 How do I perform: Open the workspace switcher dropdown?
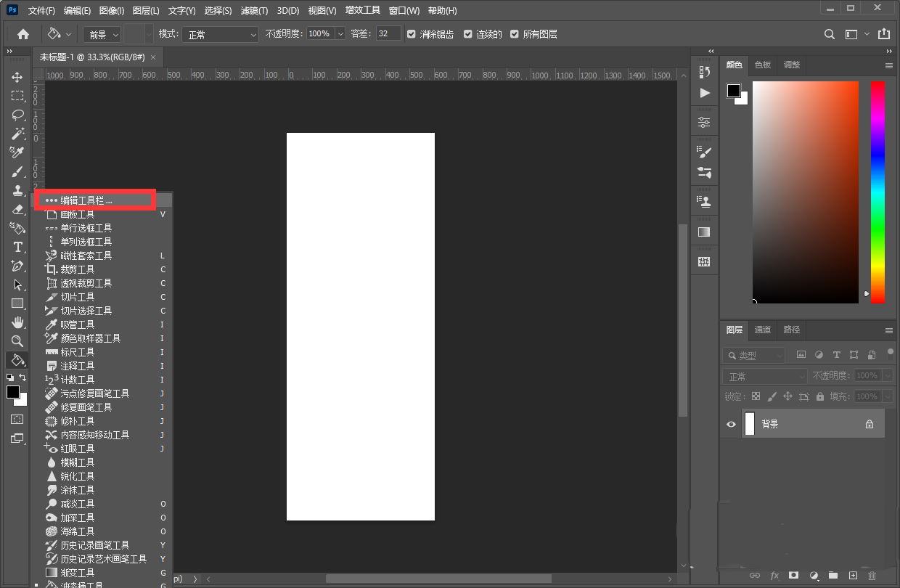click(x=856, y=34)
